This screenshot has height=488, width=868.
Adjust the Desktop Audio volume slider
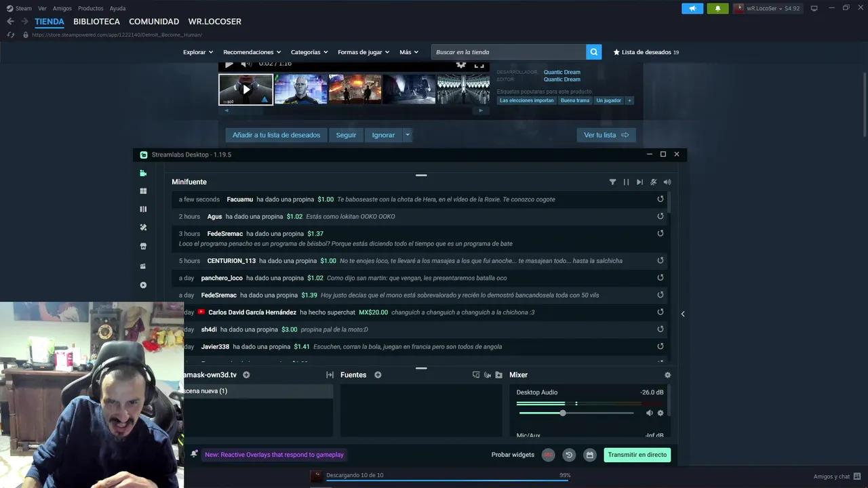576,413
